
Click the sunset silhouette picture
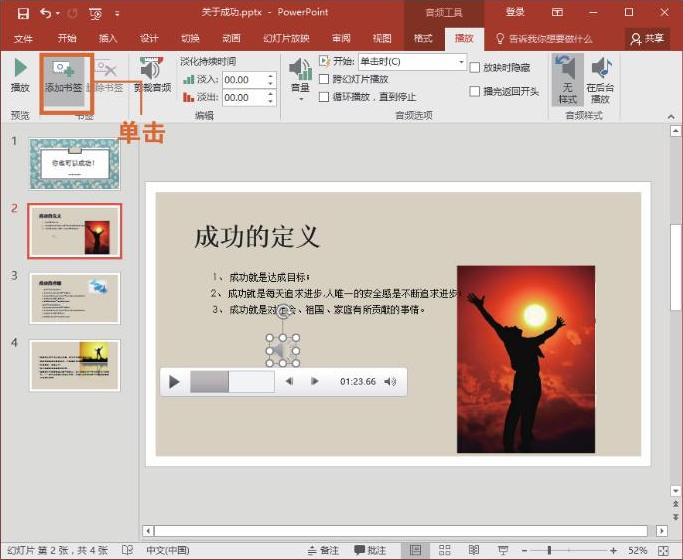(526, 359)
